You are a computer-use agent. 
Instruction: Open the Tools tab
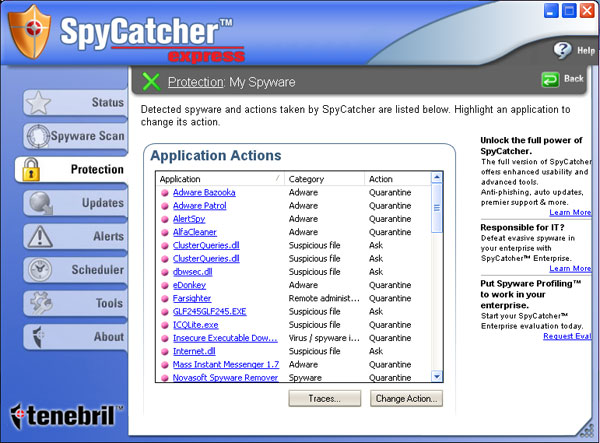pyautogui.click(x=75, y=303)
